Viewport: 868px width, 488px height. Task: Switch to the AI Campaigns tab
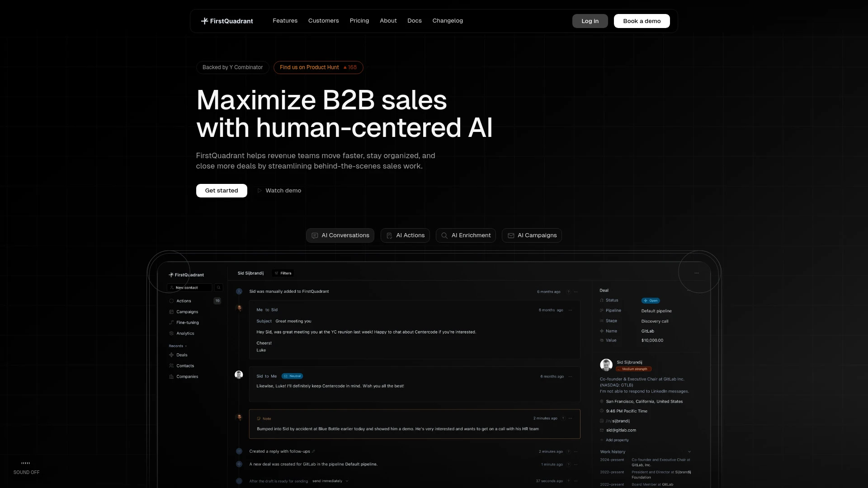coord(532,235)
